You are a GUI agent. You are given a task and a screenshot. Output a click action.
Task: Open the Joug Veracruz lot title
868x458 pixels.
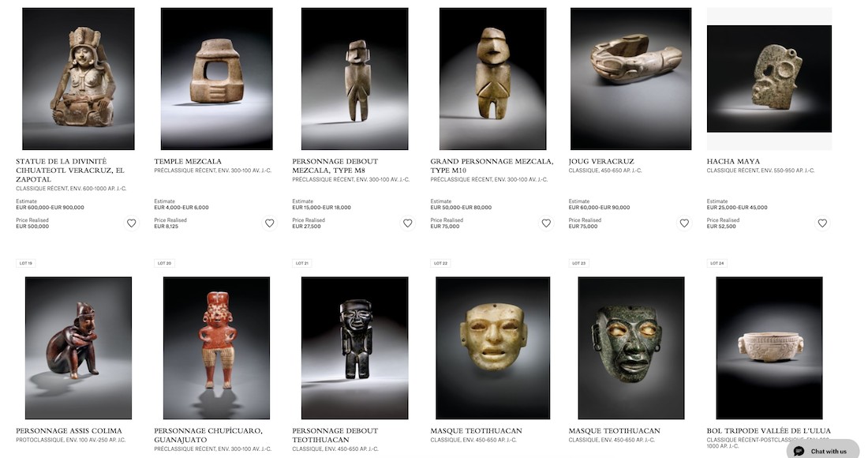pyautogui.click(x=601, y=161)
